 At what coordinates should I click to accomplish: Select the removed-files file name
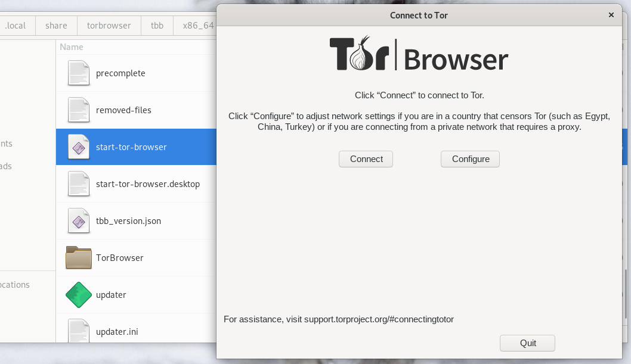click(123, 110)
